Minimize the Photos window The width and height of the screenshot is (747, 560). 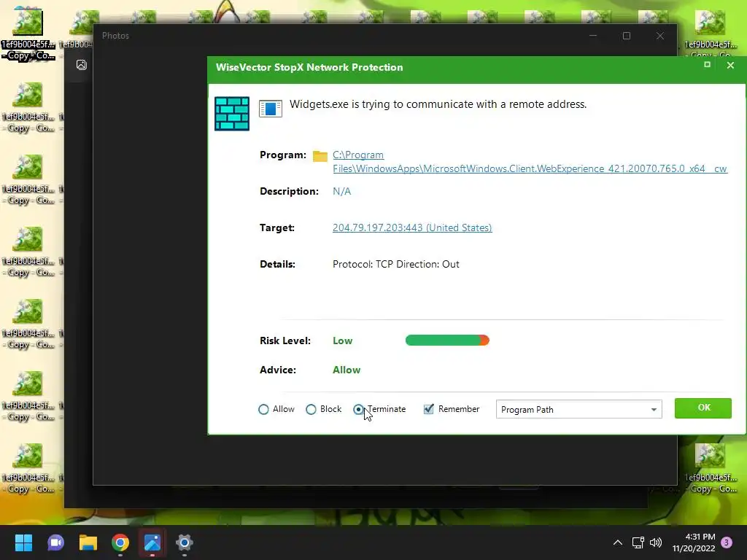593,36
